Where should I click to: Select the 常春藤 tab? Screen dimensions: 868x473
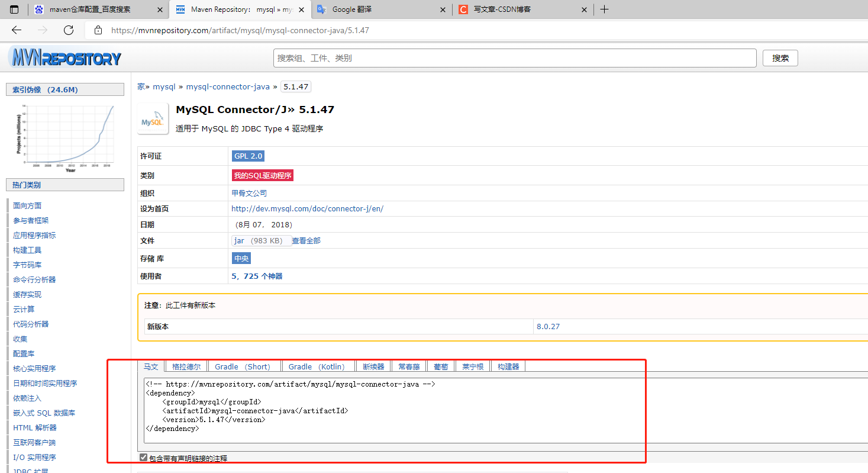409,366
